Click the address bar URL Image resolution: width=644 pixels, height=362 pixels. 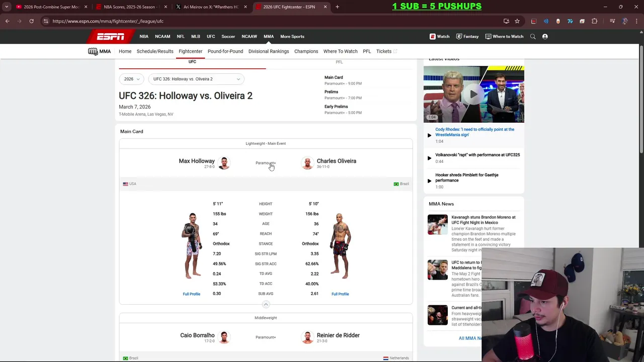coord(108,21)
